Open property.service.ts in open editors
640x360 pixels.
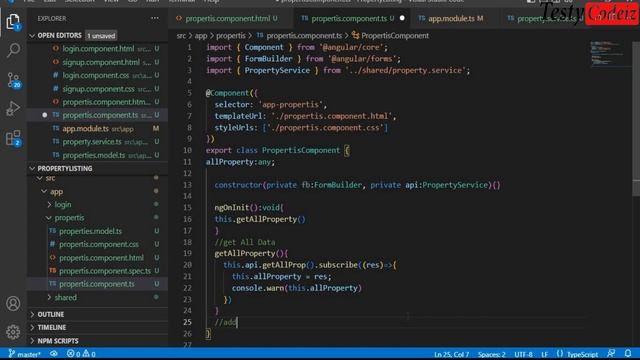pos(97,142)
